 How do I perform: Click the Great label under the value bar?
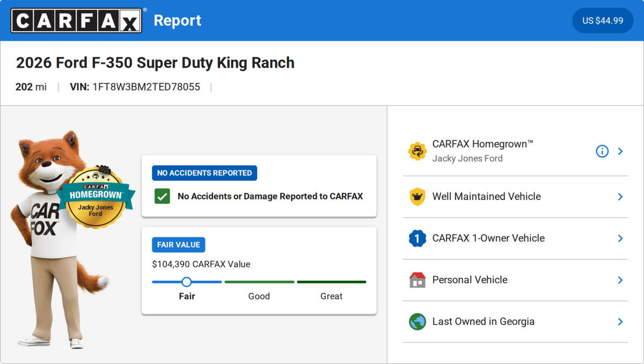pyautogui.click(x=332, y=296)
